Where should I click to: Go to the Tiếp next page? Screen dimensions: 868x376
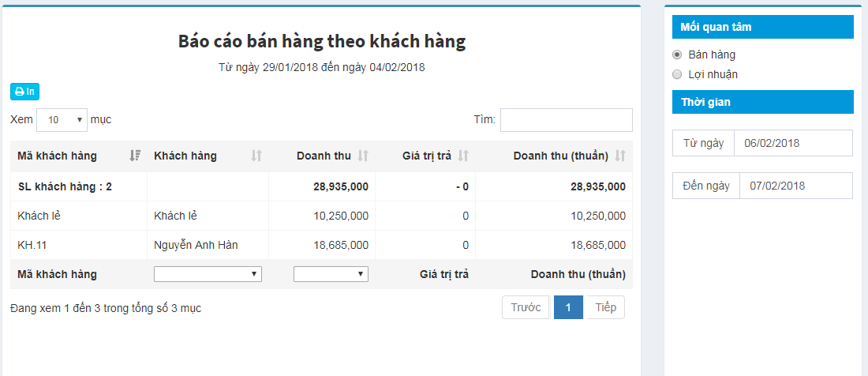[605, 307]
